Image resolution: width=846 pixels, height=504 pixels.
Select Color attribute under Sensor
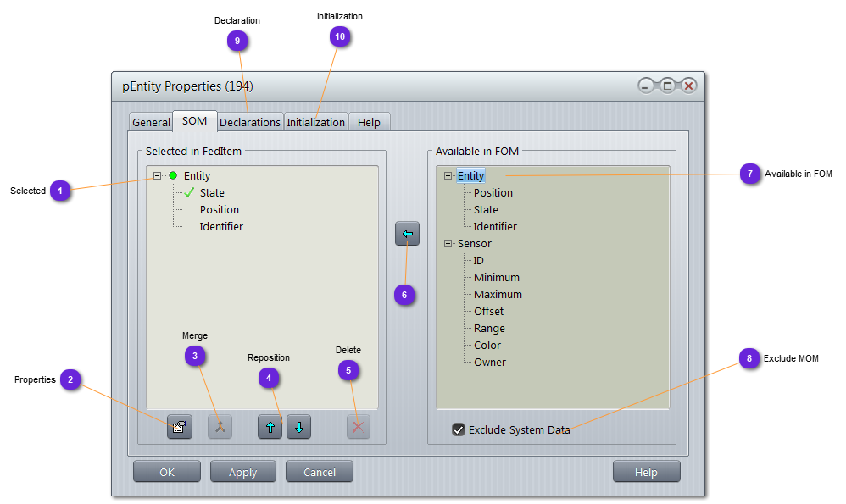[487, 346]
